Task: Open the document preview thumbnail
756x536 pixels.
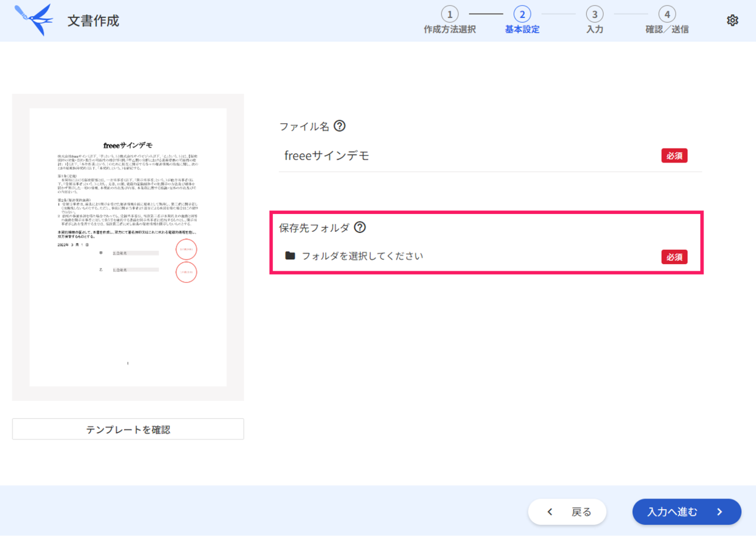Action: [128, 247]
